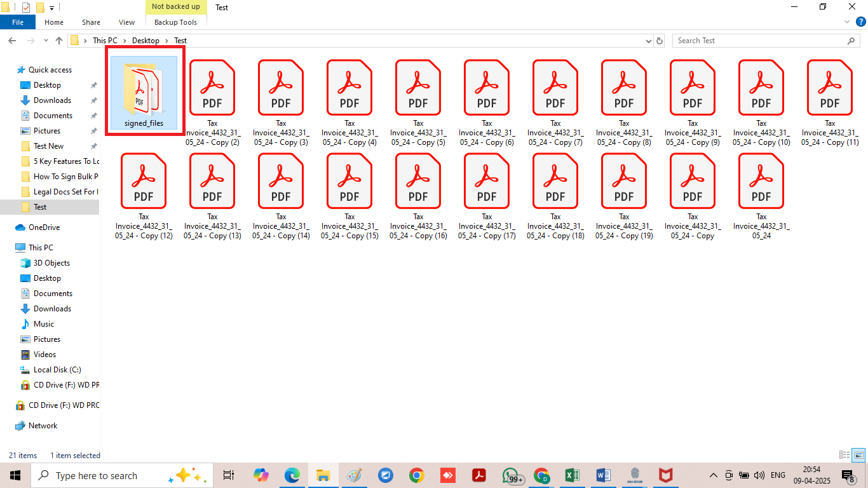Open address bar history dropdown

pos(648,41)
